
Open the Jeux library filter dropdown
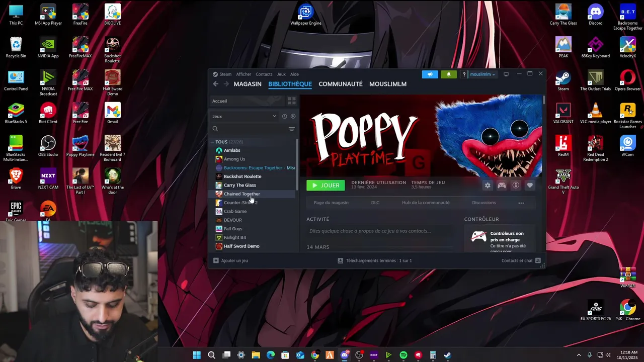pyautogui.click(x=245, y=116)
